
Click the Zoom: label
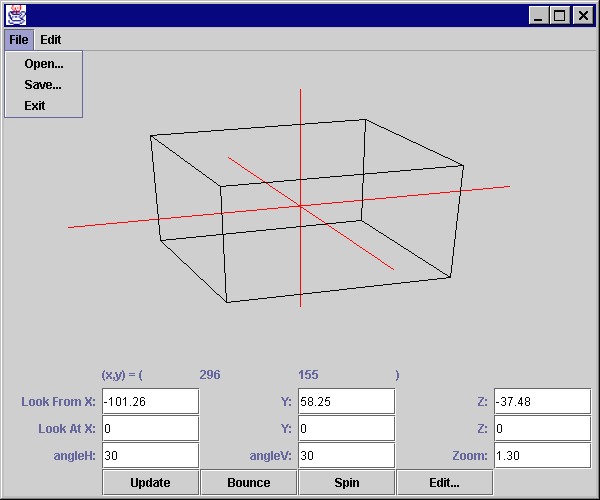point(470,456)
